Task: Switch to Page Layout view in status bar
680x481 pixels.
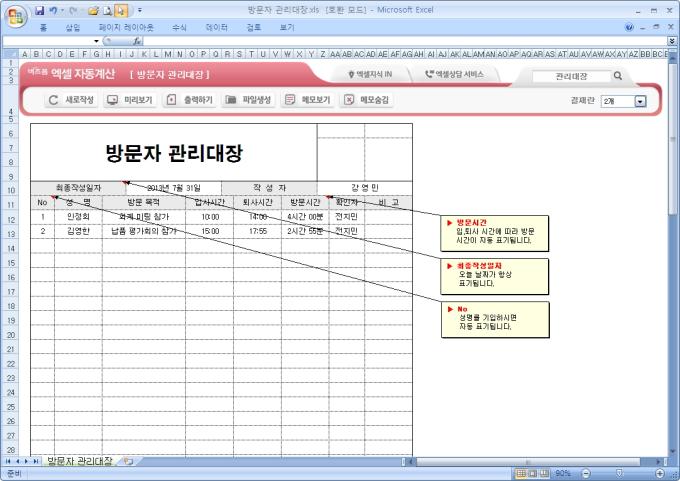Action: point(533,473)
